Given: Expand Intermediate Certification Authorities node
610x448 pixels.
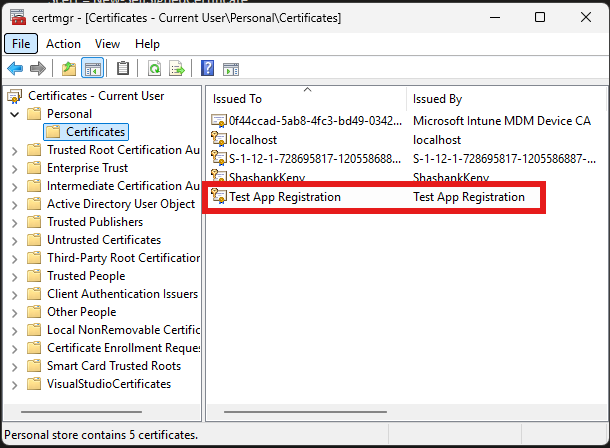Looking at the screenshot, I should (15, 187).
